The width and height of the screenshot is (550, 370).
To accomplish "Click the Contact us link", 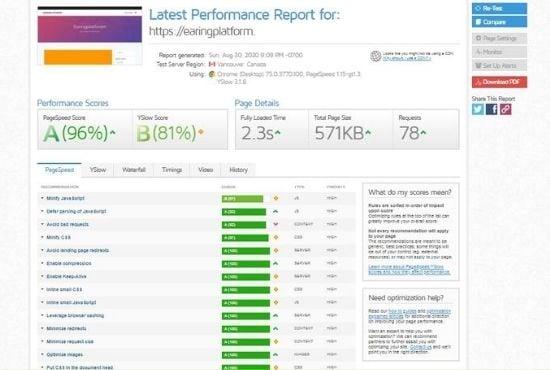I will [x=421, y=347].
